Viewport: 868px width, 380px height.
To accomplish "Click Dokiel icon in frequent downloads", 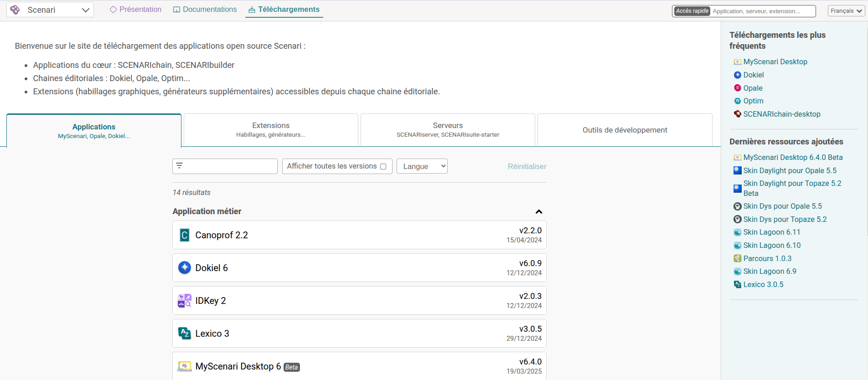I will click(738, 75).
